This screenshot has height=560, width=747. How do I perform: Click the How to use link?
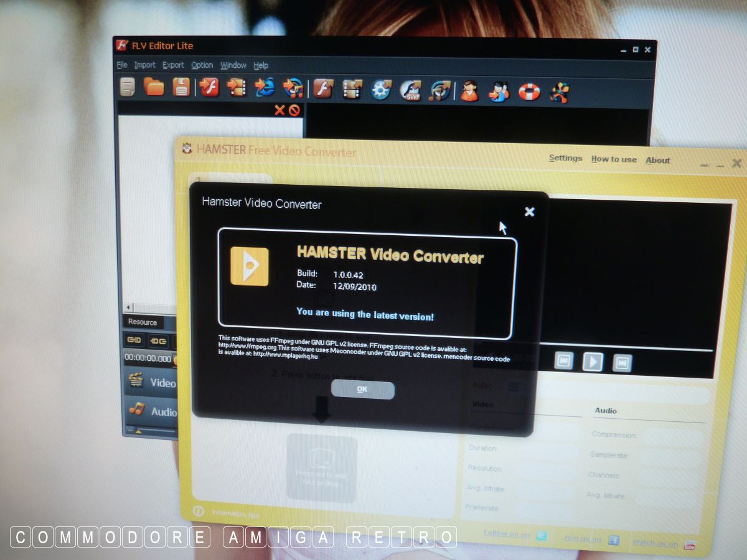click(614, 159)
